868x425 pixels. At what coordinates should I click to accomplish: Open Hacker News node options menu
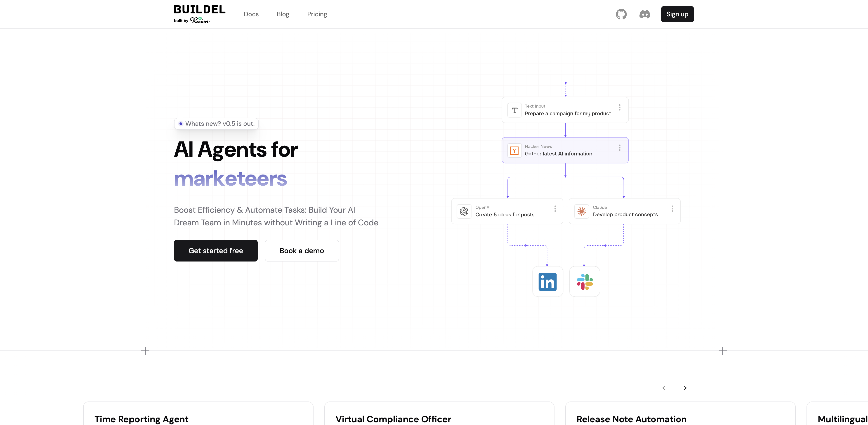click(x=619, y=148)
